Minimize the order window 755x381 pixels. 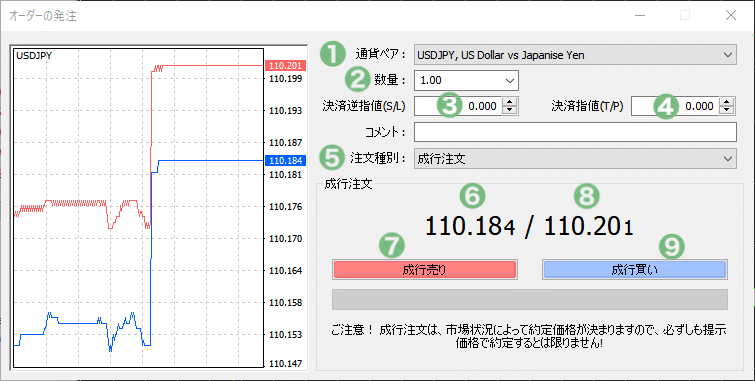point(640,15)
